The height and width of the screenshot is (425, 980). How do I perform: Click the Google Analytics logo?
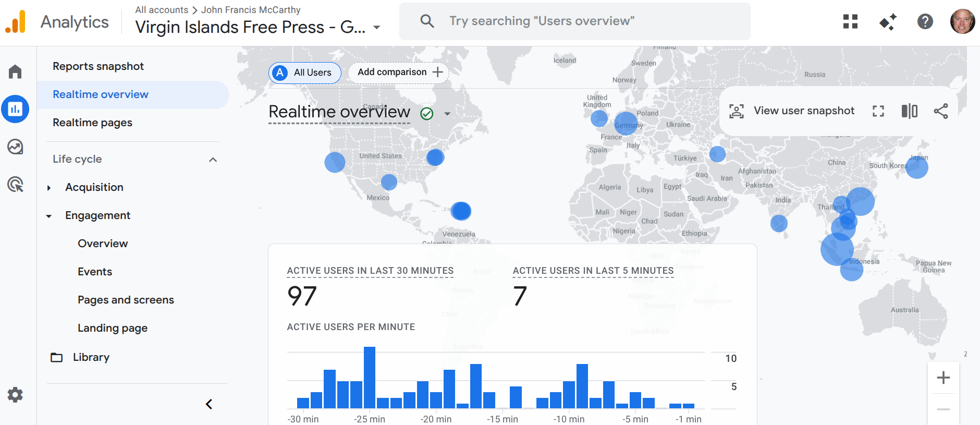point(16,22)
